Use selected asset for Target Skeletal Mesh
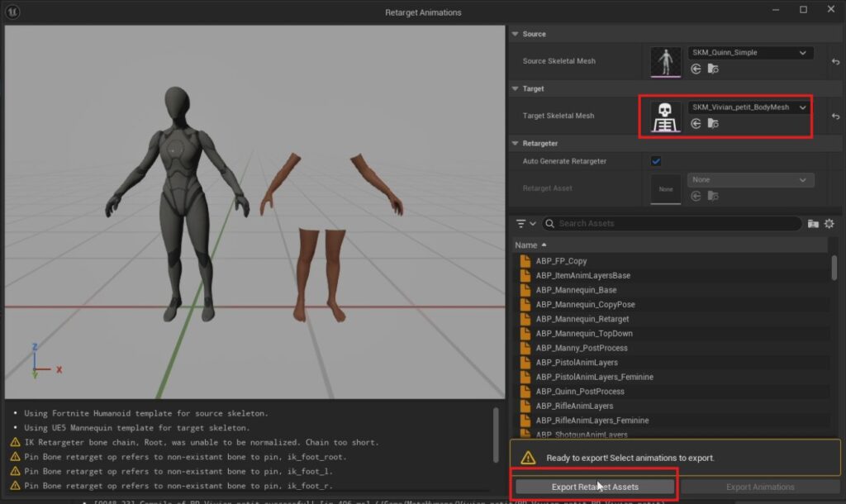The image size is (846, 504). (696, 124)
